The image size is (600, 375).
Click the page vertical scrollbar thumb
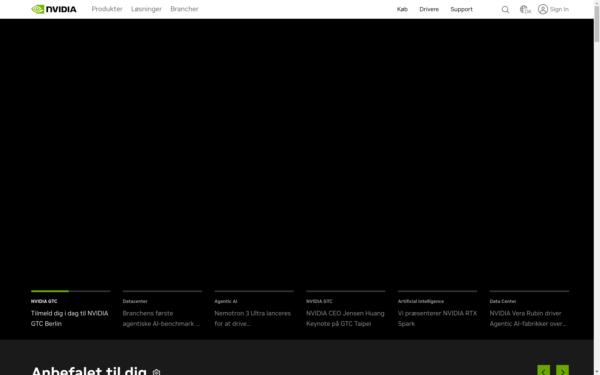597,23
